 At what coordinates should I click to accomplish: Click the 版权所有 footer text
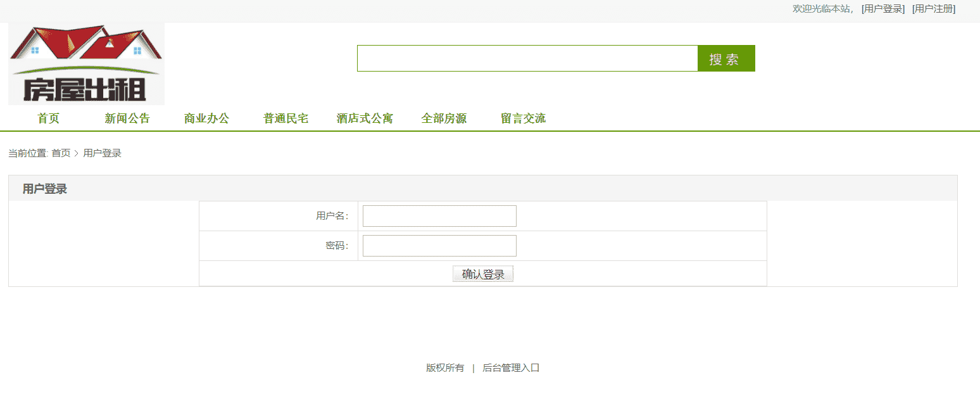(445, 368)
